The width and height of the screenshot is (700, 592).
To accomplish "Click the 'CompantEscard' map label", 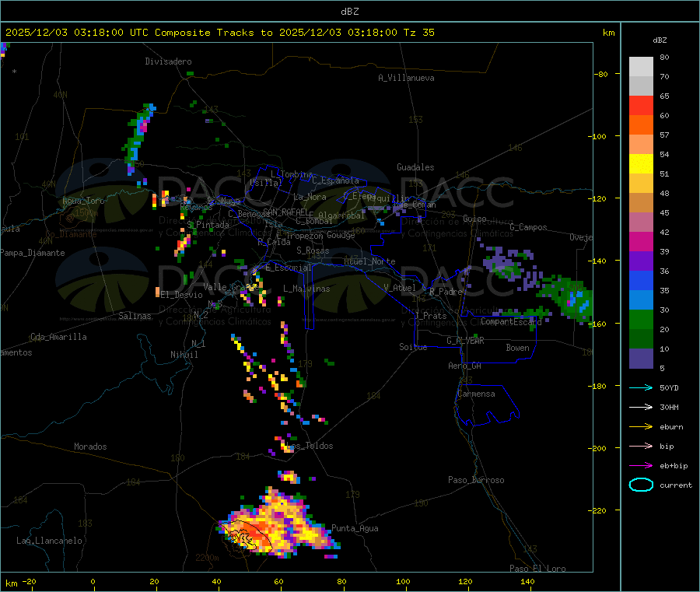I will pyautogui.click(x=511, y=321).
